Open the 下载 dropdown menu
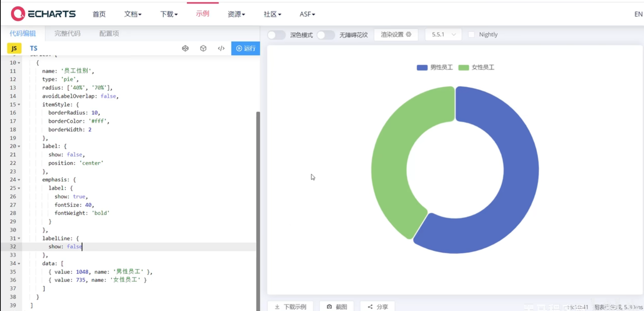 pos(169,14)
